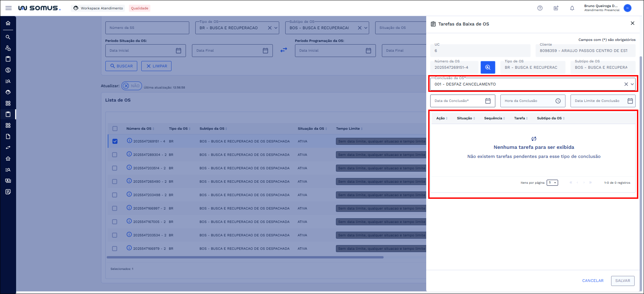Open the dollar coin icon in the sidebar
The image size is (644, 294).
tap(8, 70)
